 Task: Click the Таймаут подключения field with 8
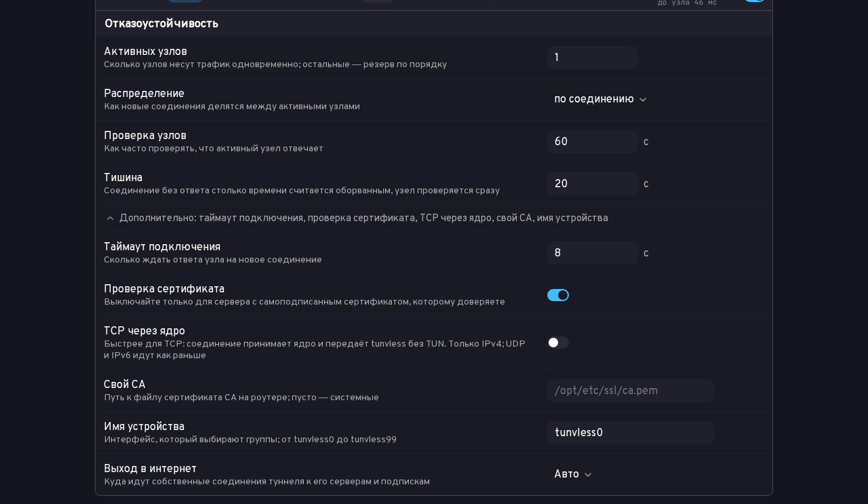(593, 253)
